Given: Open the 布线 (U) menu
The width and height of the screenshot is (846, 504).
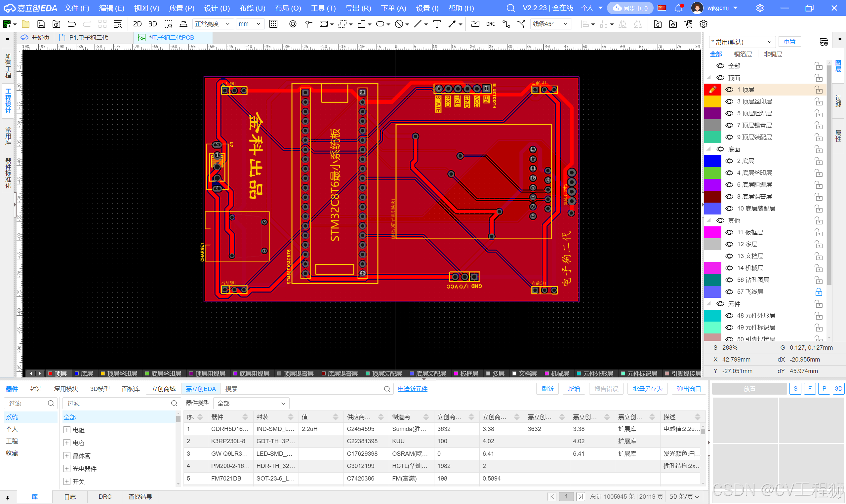Looking at the screenshot, I should point(252,8).
